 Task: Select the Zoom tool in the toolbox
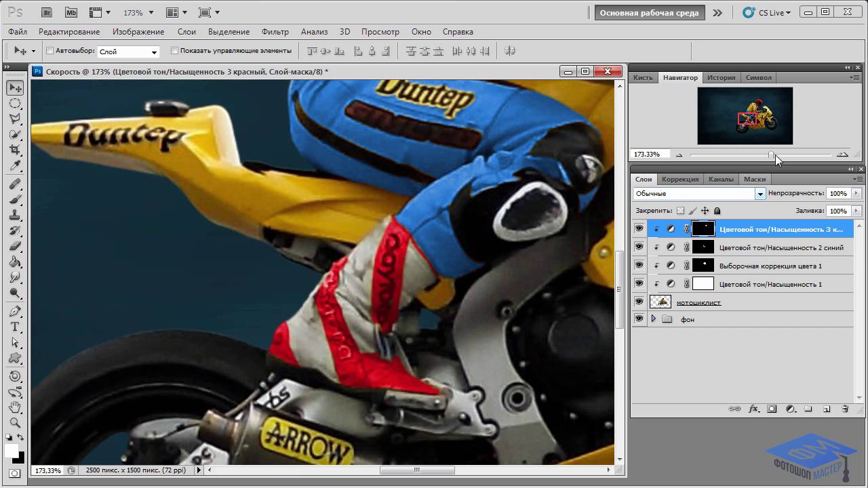click(15, 423)
